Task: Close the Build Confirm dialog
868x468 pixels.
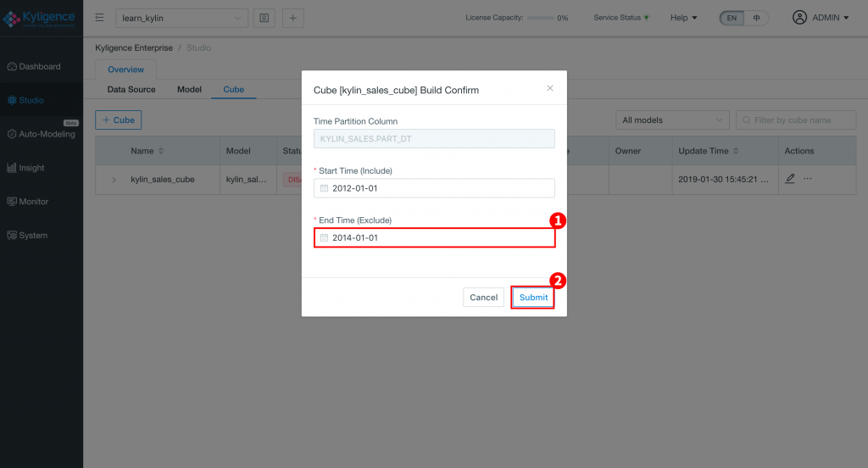Action: click(549, 88)
